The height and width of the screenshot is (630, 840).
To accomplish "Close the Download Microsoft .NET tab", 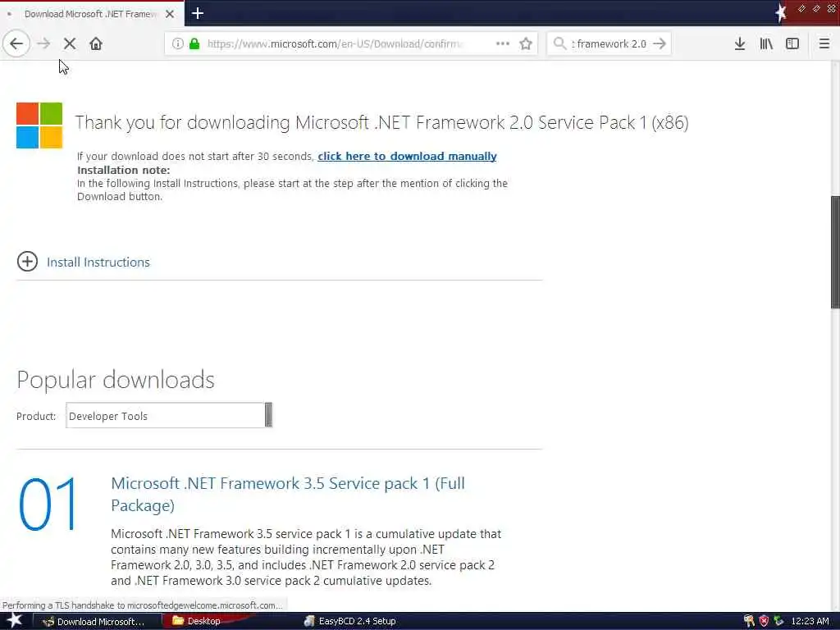I will click(170, 14).
